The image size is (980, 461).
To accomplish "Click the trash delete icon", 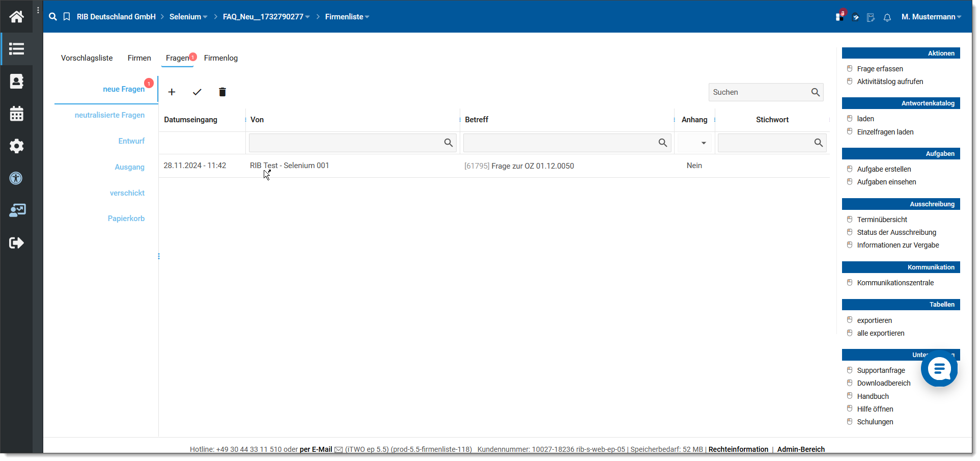I will [222, 92].
